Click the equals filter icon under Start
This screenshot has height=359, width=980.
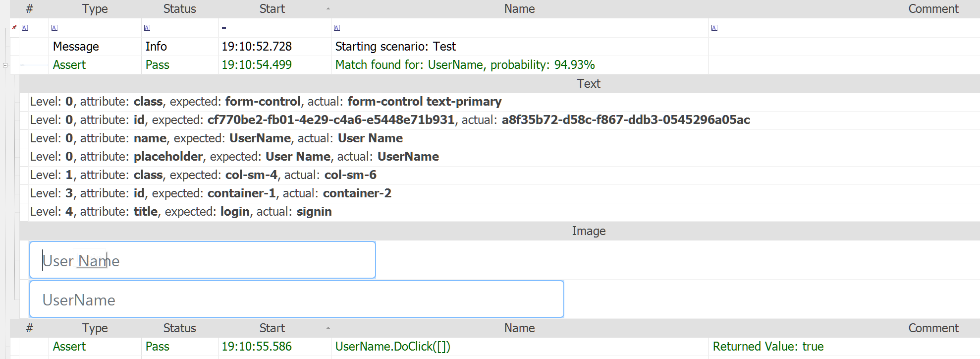224,28
